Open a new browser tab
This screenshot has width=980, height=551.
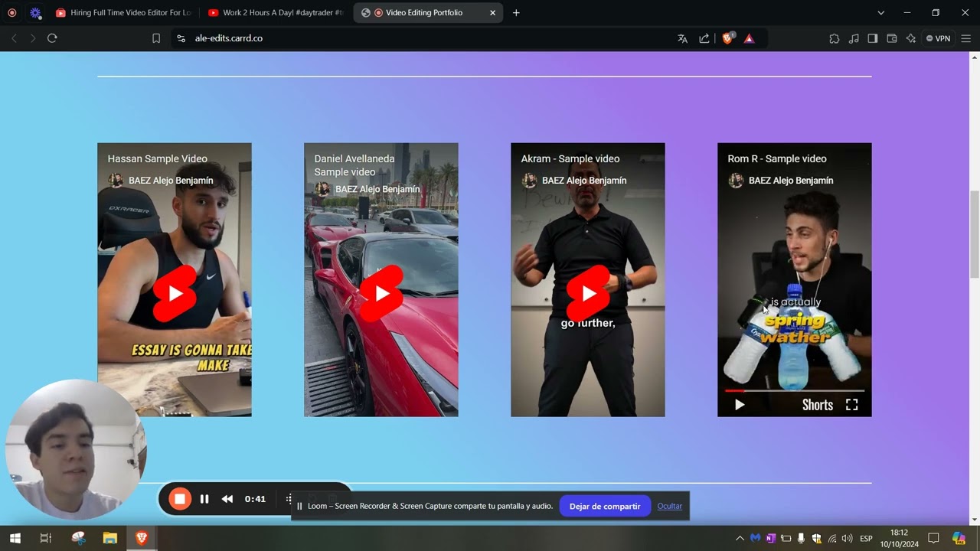(x=516, y=13)
